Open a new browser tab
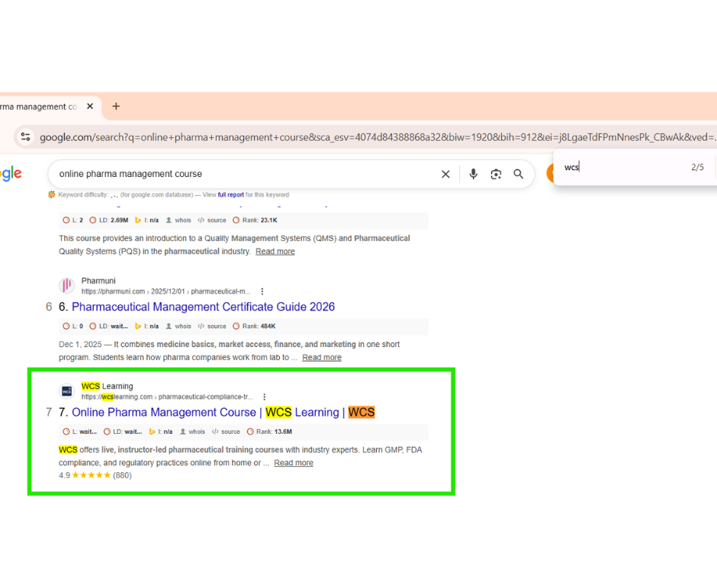This screenshot has width=717, height=588. tap(116, 106)
